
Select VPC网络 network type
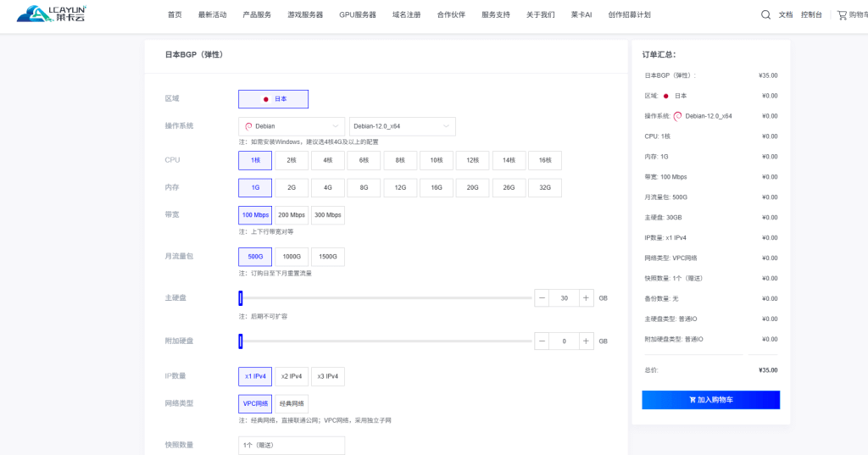click(x=255, y=403)
